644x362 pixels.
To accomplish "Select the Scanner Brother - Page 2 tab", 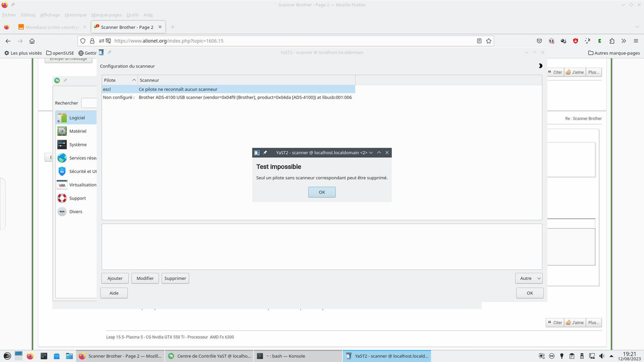I will pos(129,27).
